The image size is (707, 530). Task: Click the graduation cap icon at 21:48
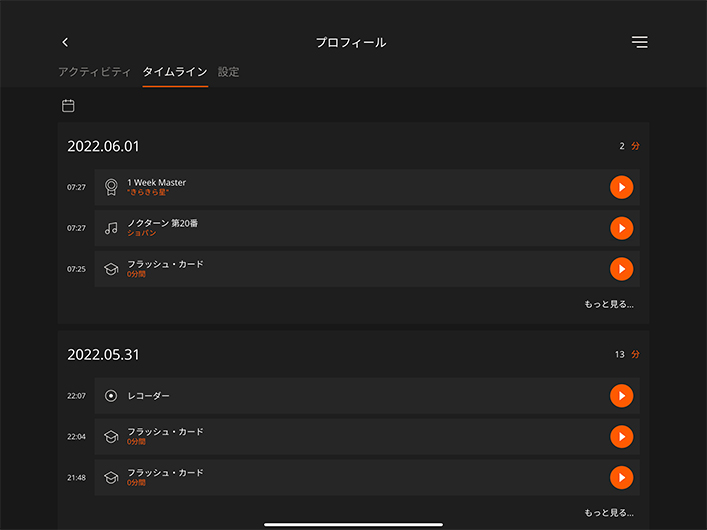[111, 478]
